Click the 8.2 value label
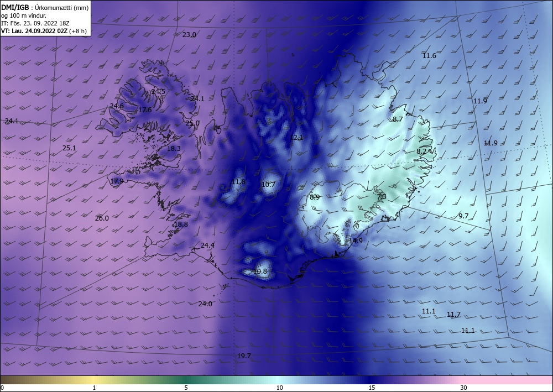This screenshot has height=392, width=553. click(x=421, y=151)
